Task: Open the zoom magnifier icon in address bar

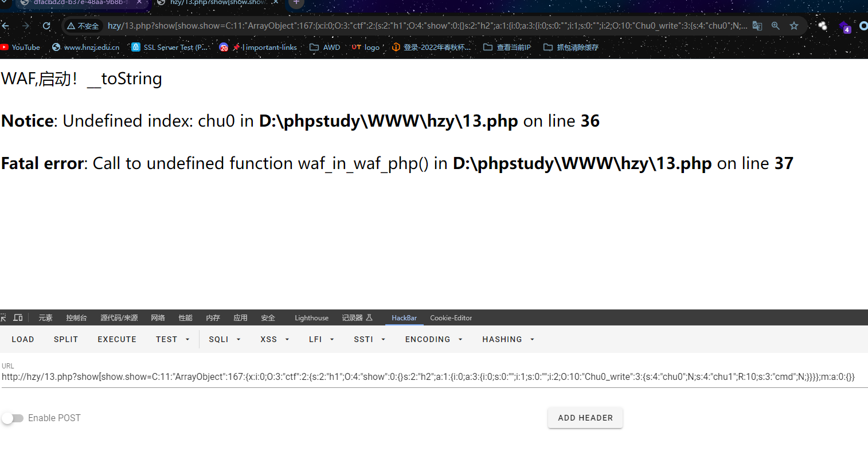Action: [776, 26]
